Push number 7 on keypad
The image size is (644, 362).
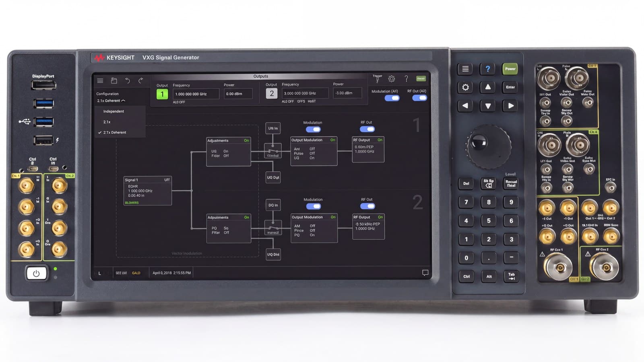[x=466, y=202]
